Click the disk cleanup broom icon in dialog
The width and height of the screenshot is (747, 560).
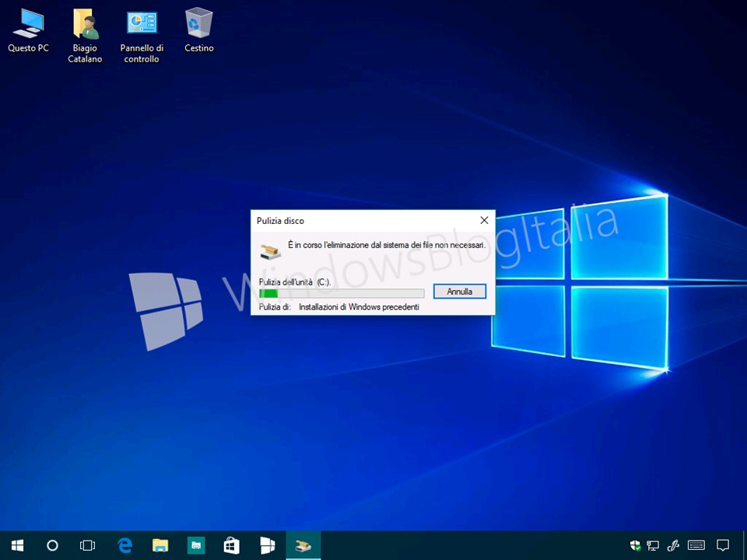point(271,251)
